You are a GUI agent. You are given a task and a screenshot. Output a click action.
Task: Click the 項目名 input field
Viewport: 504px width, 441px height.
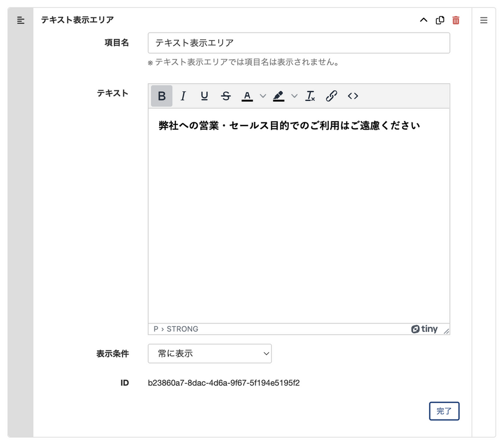pos(299,43)
